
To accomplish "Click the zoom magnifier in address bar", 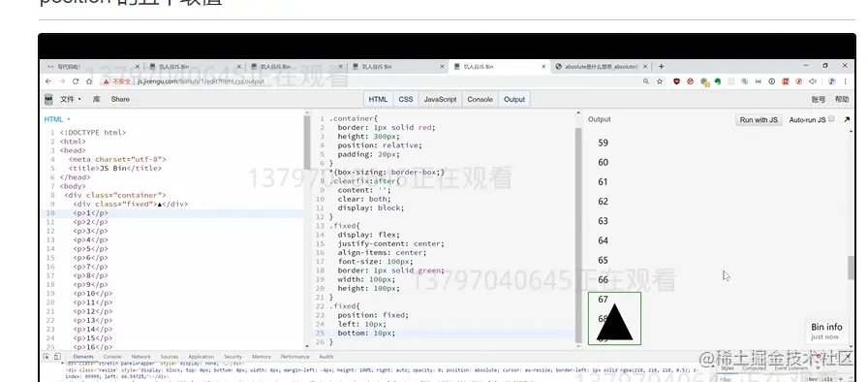I will (x=646, y=81).
